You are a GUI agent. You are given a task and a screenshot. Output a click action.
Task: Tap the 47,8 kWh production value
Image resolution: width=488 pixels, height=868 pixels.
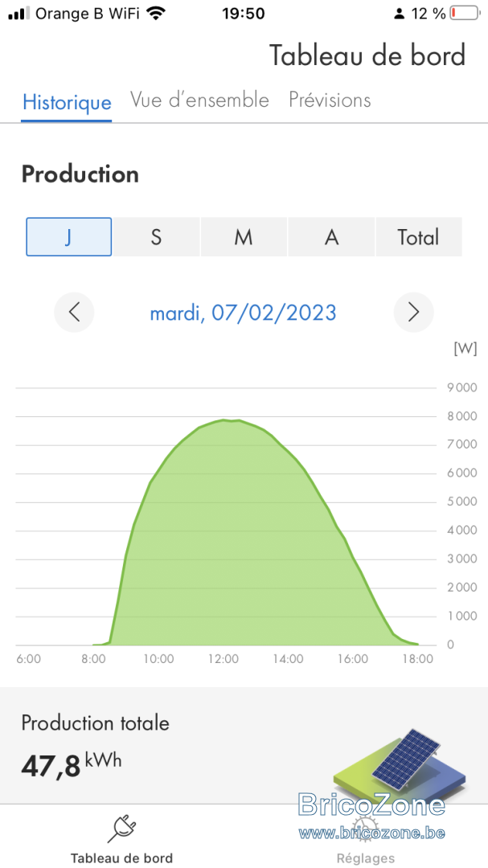[72, 764]
